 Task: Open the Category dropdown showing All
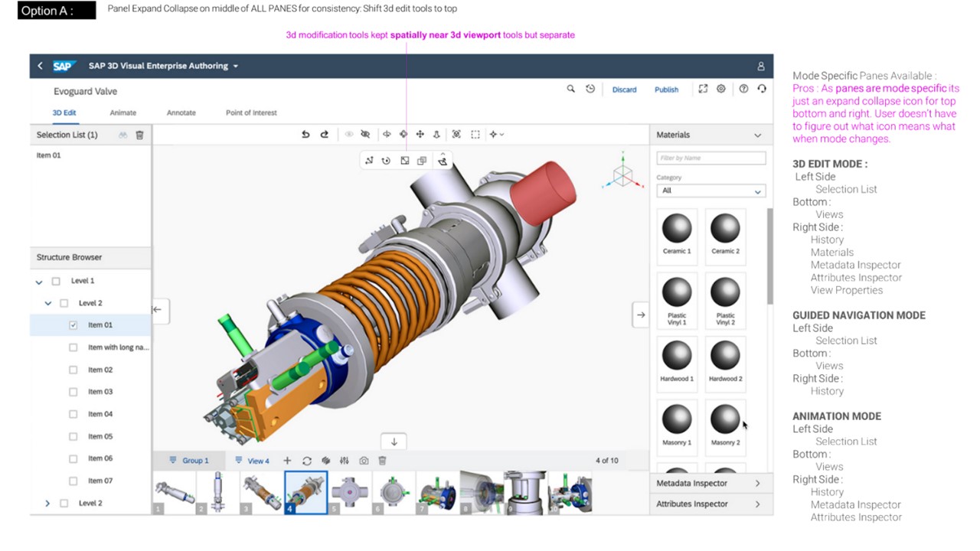(x=710, y=191)
